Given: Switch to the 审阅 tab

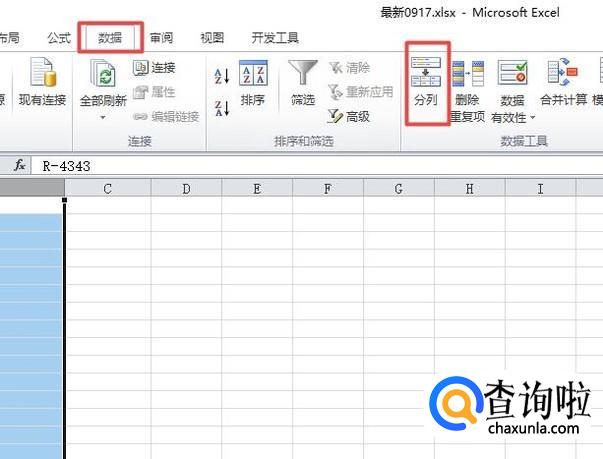Looking at the screenshot, I should click(x=161, y=38).
